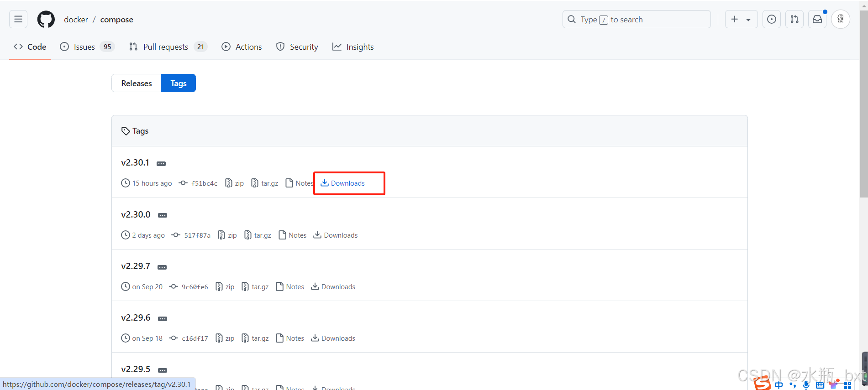This screenshot has height=390, width=868.
Task: Open Notes for v2.29.7
Action: click(x=290, y=287)
